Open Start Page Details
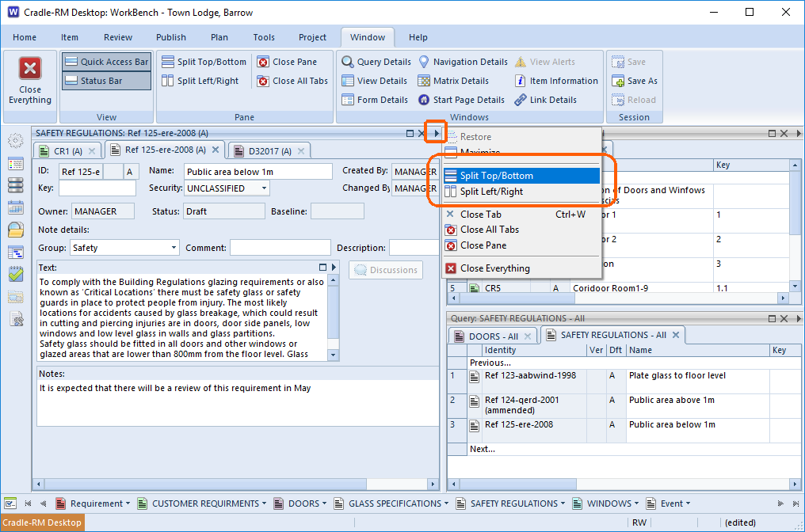Image resolution: width=805 pixels, height=532 pixels. click(x=461, y=100)
